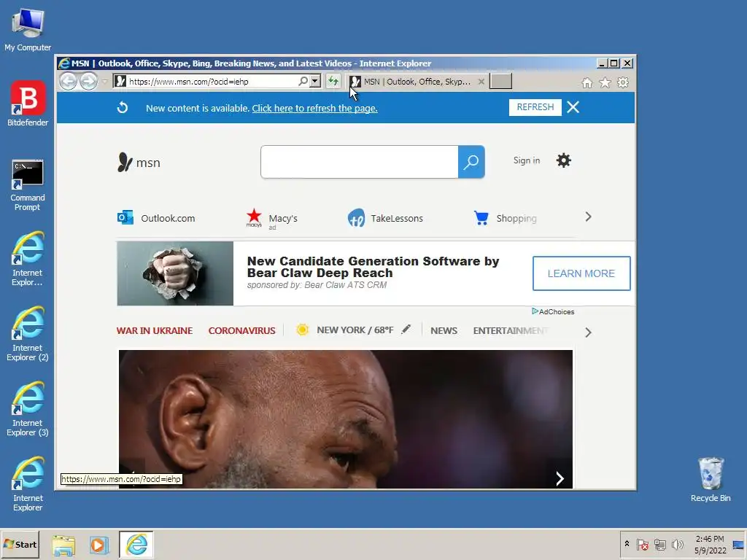
Task: Open MSN page settings gear
Action: (564, 160)
